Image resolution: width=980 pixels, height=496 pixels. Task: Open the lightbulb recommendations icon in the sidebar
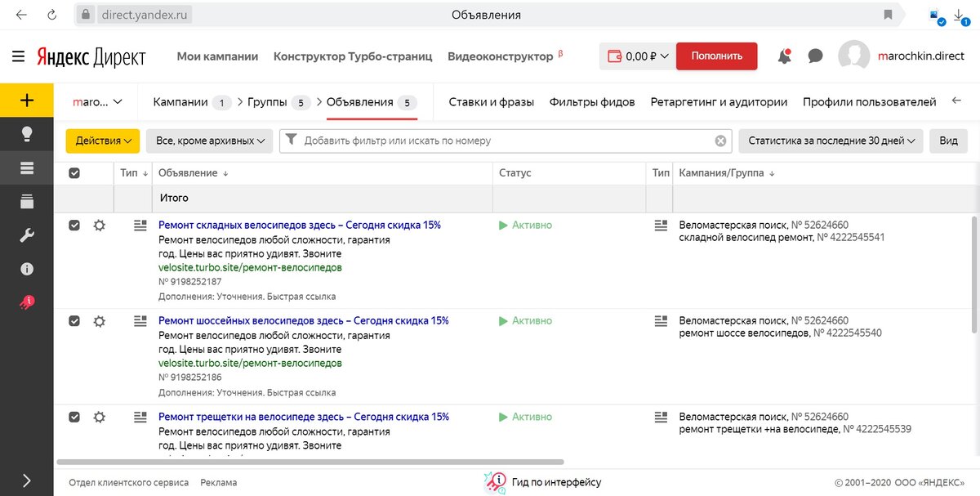tap(27, 134)
